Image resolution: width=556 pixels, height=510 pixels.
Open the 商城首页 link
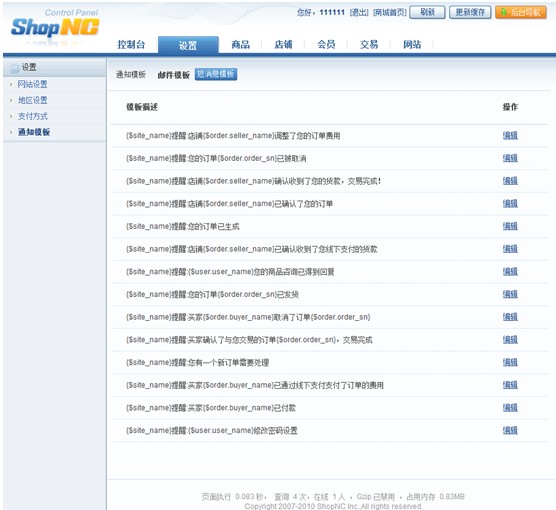point(390,13)
